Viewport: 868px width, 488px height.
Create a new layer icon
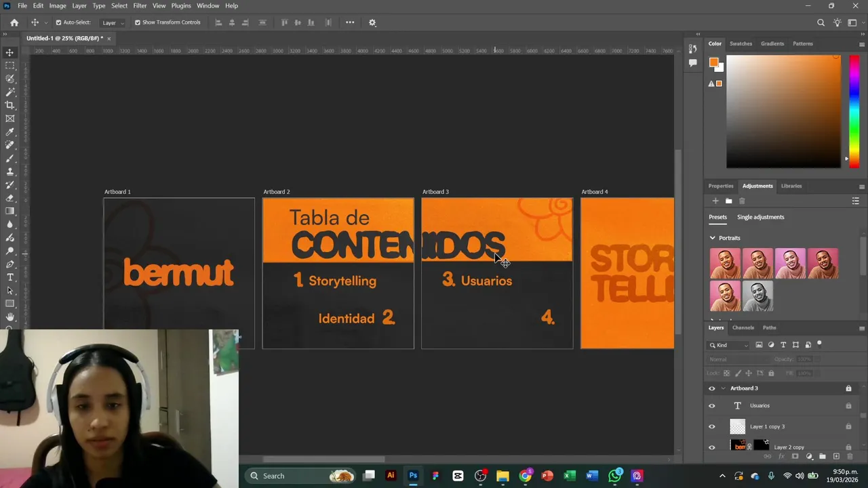pyautogui.click(x=836, y=457)
